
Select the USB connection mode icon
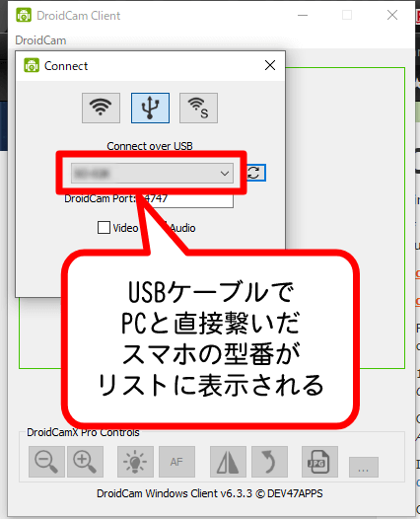tap(150, 108)
